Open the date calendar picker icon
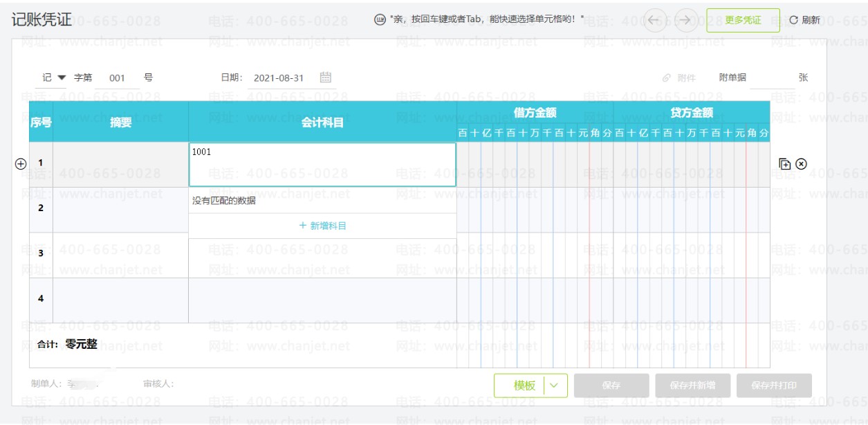The width and height of the screenshot is (868, 425). (x=326, y=78)
